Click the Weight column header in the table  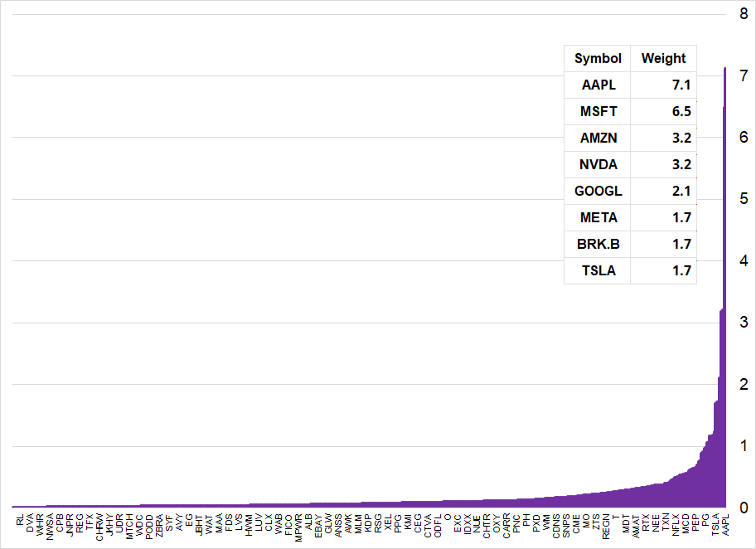(663, 58)
